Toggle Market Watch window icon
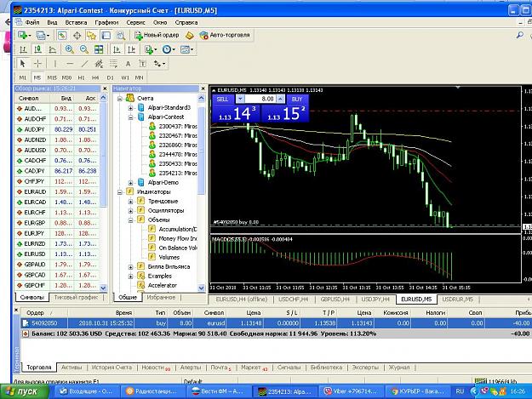This screenshot has height=399, width=532. coord(62,35)
